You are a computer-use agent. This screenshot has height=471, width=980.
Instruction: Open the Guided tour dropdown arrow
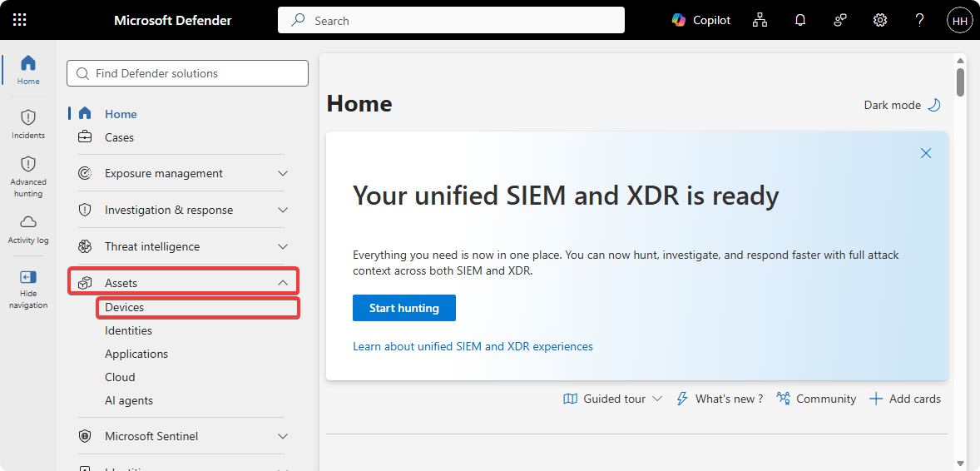657,399
